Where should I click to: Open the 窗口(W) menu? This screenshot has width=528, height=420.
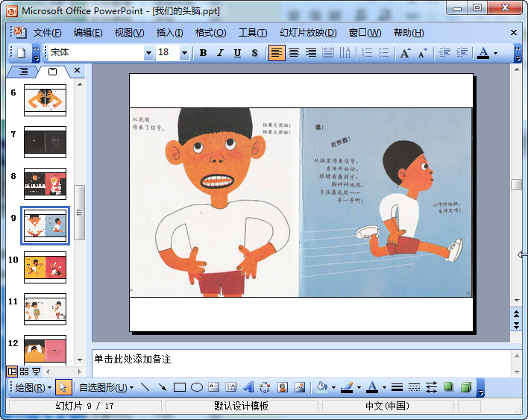click(365, 33)
